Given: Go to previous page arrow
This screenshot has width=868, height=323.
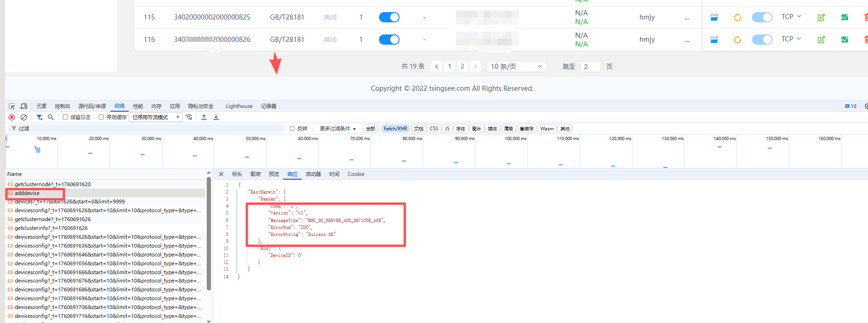Looking at the screenshot, I should coord(436,67).
